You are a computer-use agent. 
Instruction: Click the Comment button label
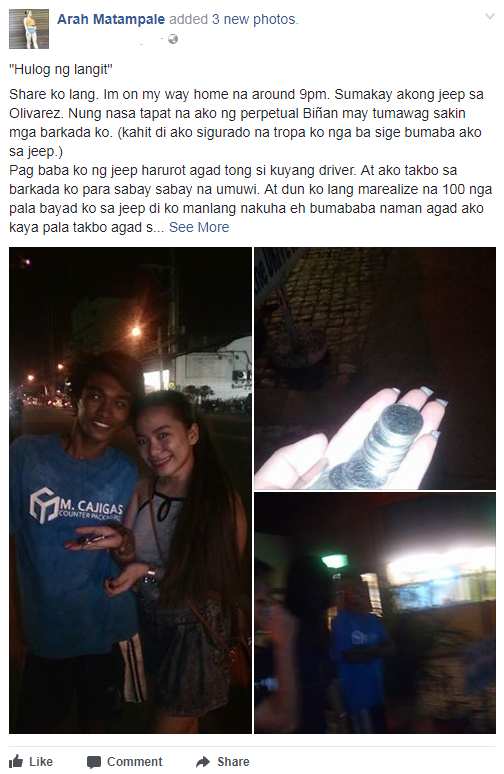pyautogui.click(x=135, y=762)
